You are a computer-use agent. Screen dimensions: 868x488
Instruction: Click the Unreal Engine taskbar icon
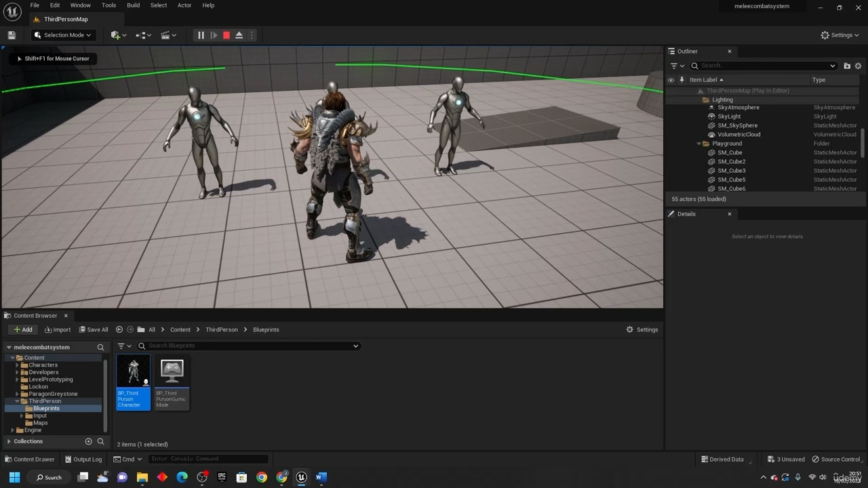click(x=301, y=477)
